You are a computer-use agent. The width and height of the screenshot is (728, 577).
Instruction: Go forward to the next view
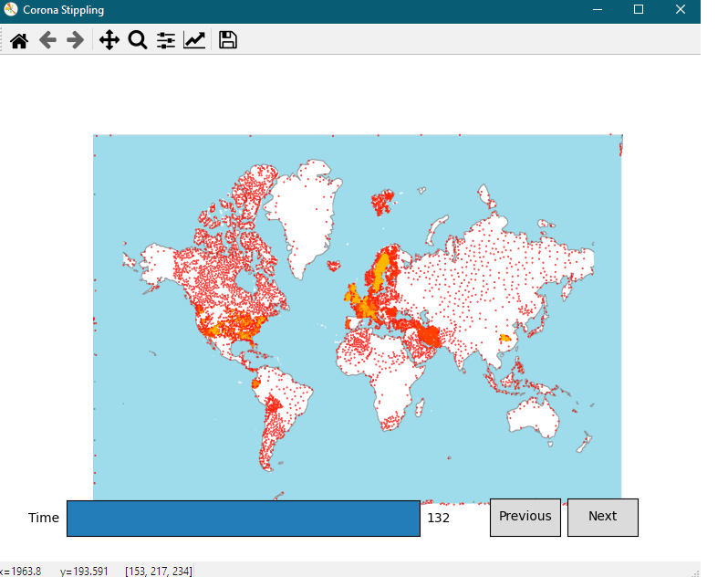coord(76,40)
